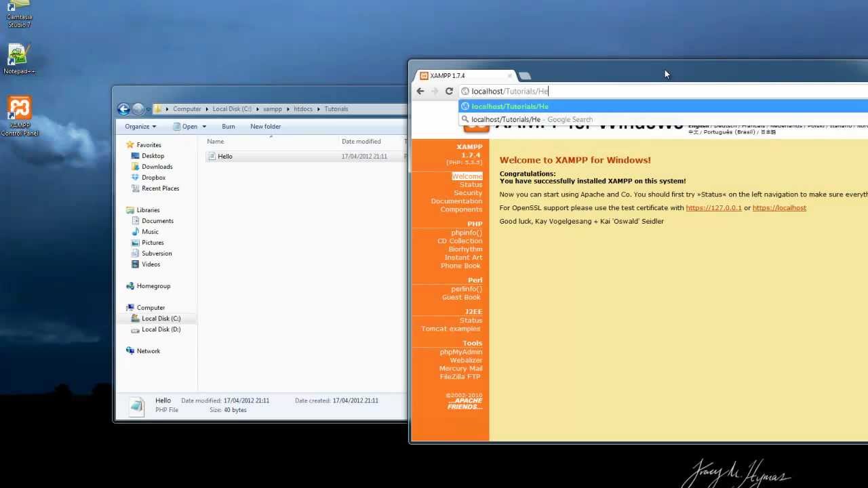
Task: Click Dropbox icon in Favorites
Action: point(135,178)
